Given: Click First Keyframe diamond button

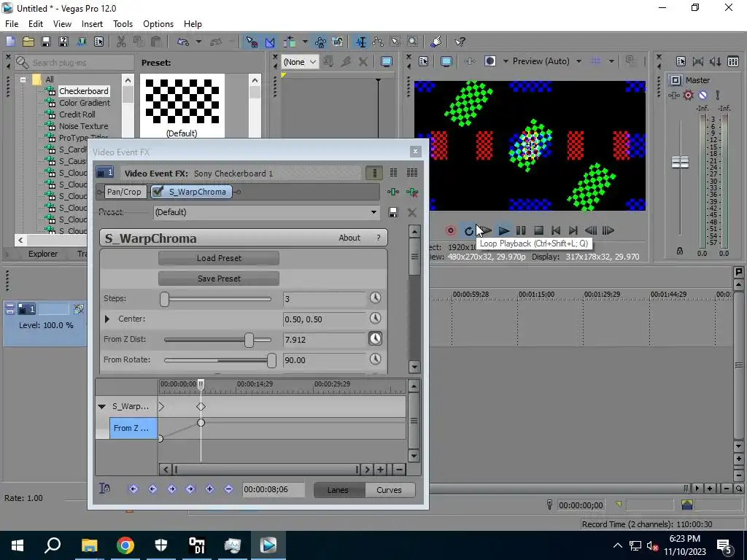Looking at the screenshot, I should tap(133, 489).
